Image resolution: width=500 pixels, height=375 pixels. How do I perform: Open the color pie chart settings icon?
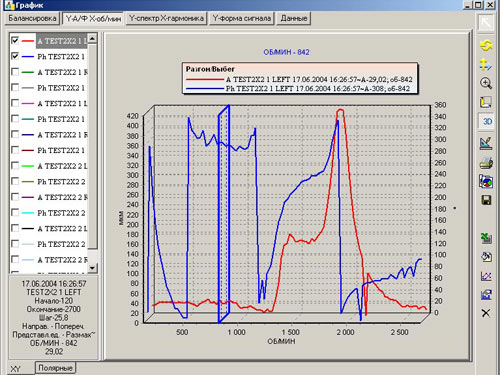(486, 182)
